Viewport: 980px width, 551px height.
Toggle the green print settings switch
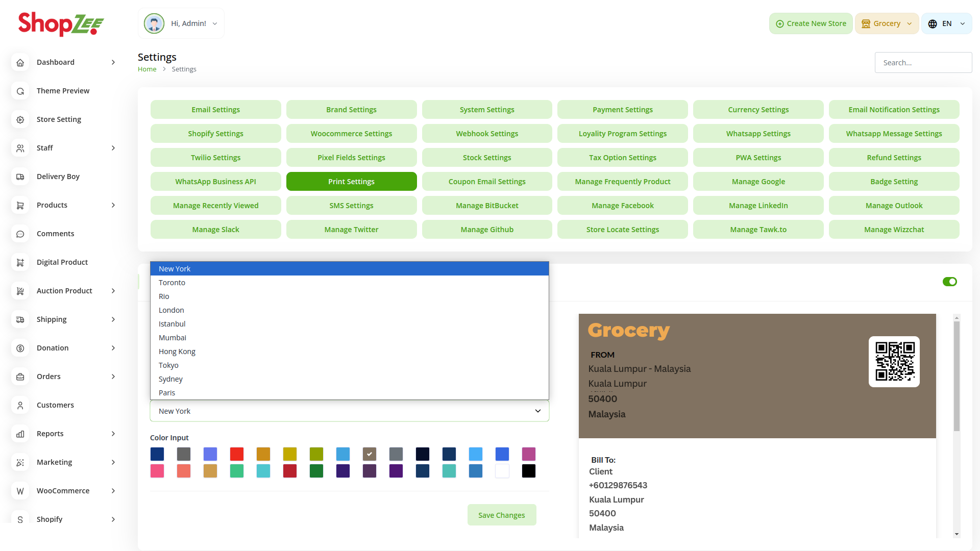point(949,282)
